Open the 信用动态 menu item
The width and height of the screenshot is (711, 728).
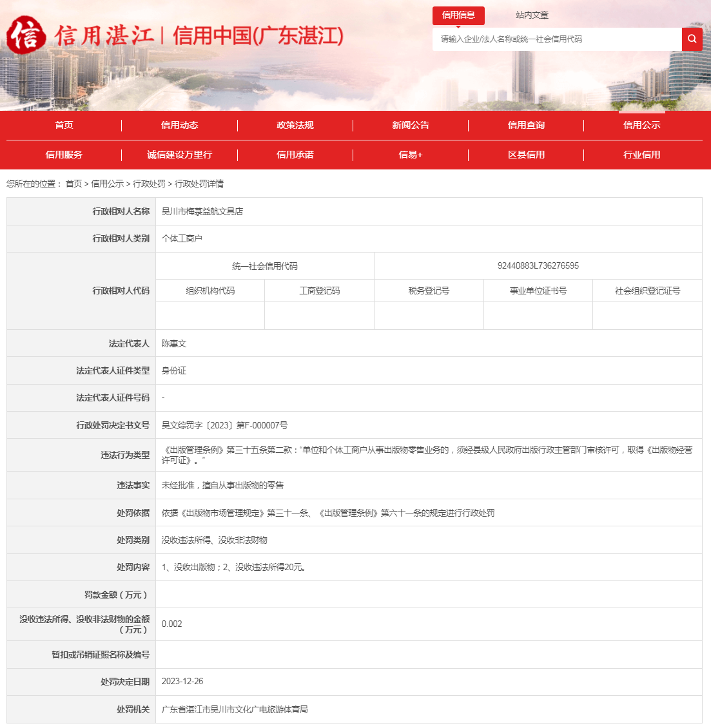(179, 126)
